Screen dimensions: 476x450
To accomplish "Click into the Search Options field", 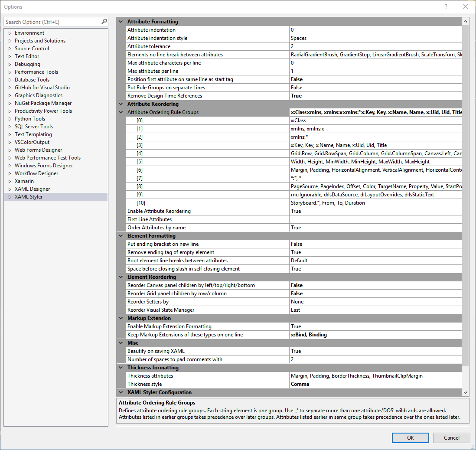I will [x=52, y=22].
